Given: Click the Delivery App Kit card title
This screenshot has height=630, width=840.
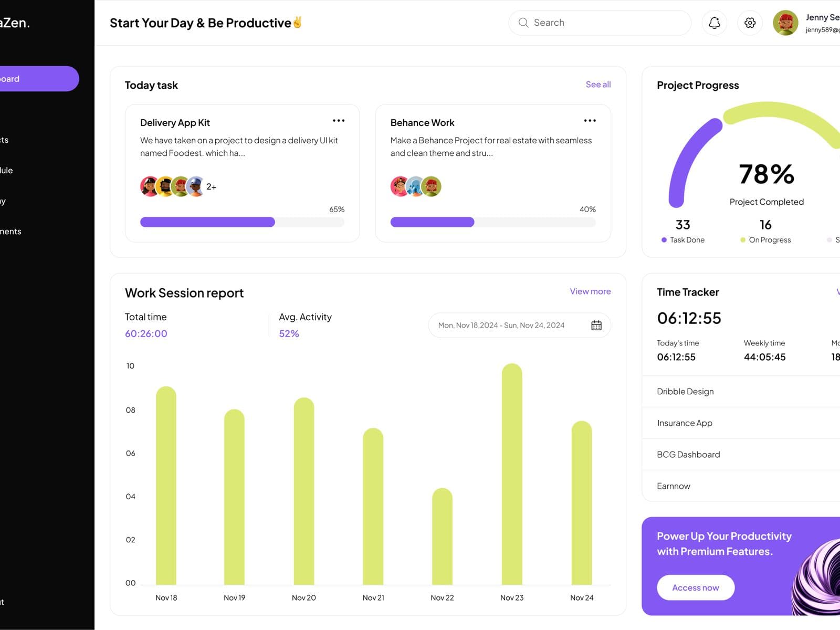Looking at the screenshot, I should (x=175, y=123).
